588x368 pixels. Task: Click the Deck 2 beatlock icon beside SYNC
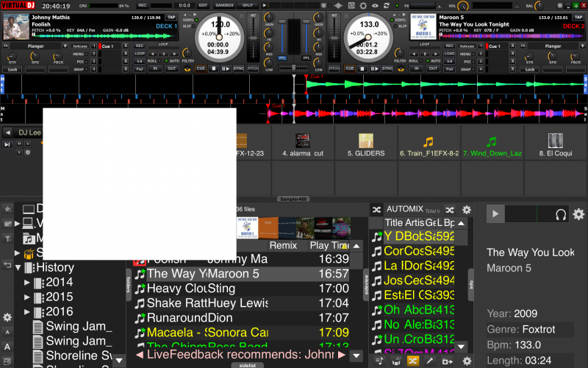tap(401, 68)
